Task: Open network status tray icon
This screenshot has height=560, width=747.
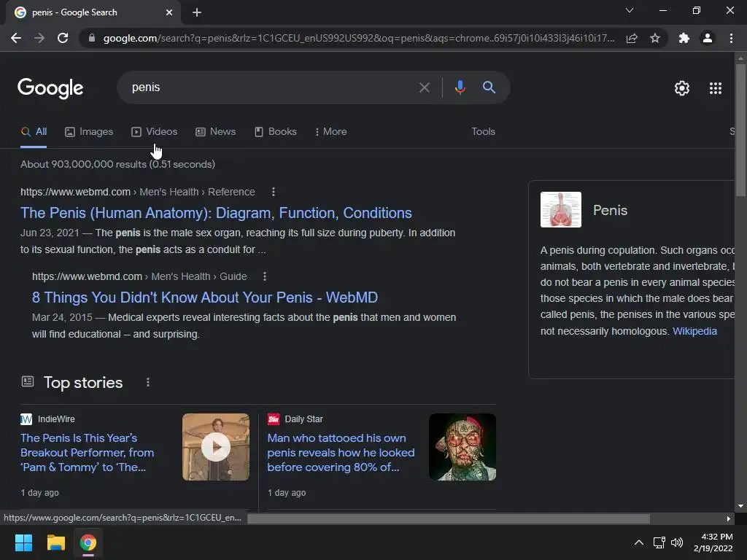Action: point(659,542)
